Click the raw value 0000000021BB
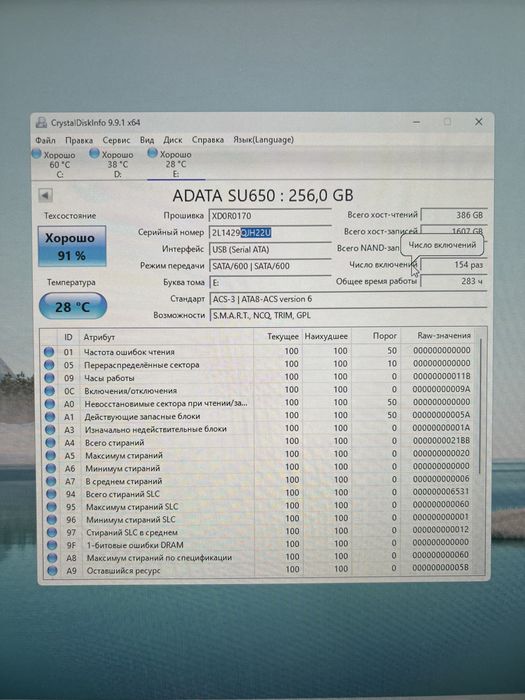 point(441,441)
